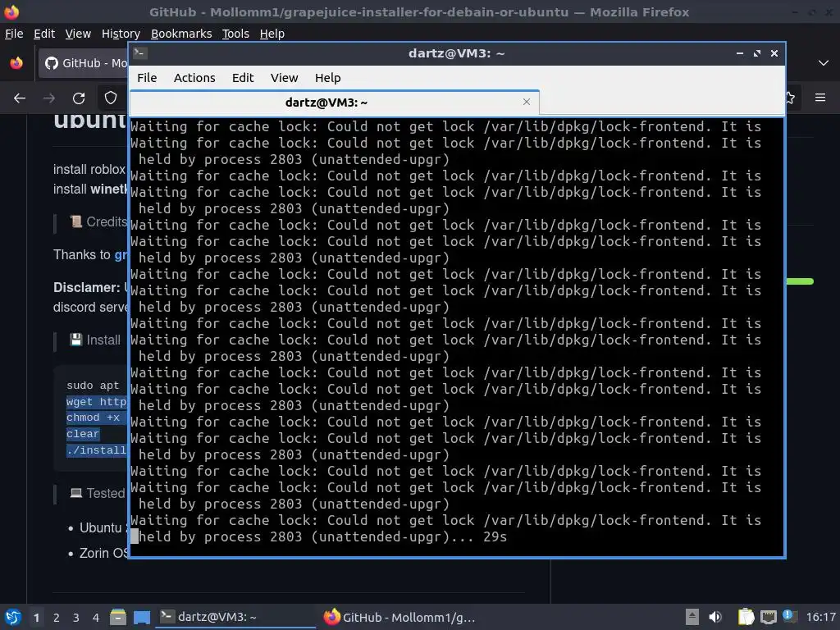Open Firefox Help menu
The image size is (840, 630).
click(272, 34)
